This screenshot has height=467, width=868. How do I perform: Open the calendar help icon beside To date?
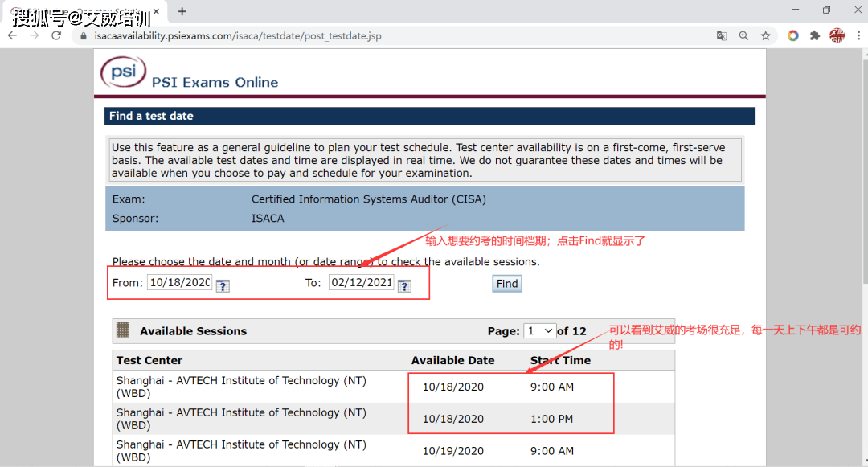(404, 285)
